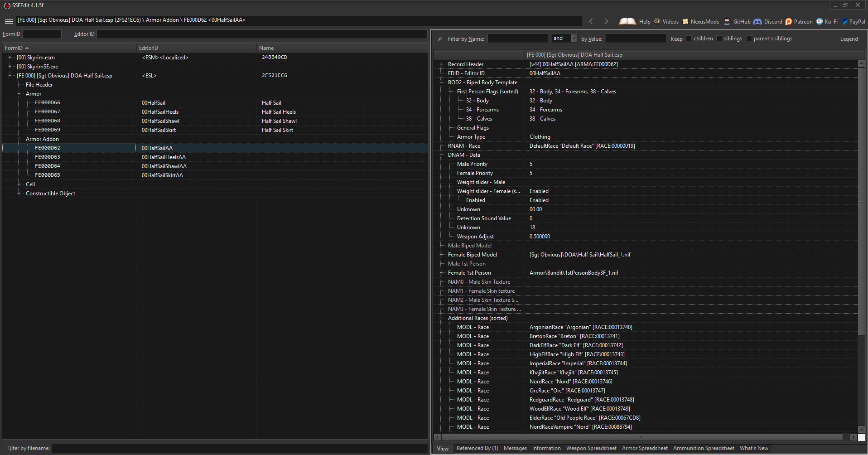Focus the Filter by filename field
Screen dimensions: 868x455
pos(240,448)
